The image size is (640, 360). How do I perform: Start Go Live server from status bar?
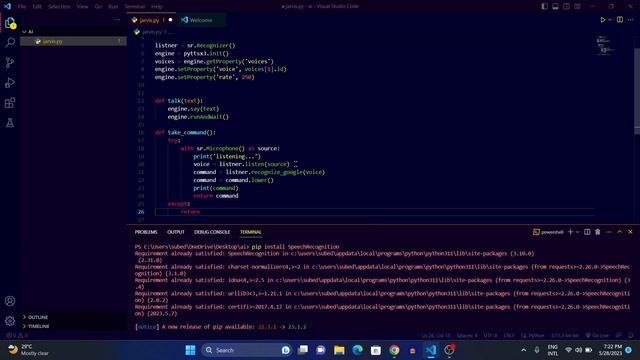pos(598,336)
